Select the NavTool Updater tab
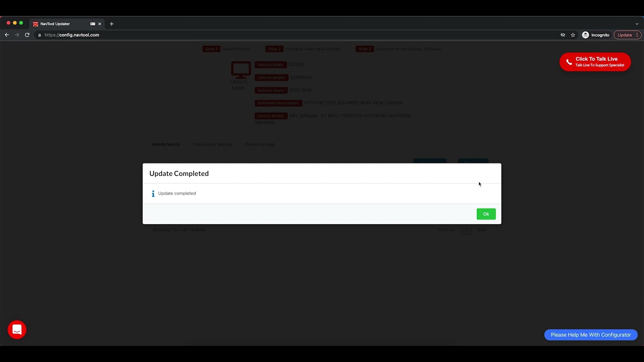The height and width of the screenshot is (362, 644). 67,24
